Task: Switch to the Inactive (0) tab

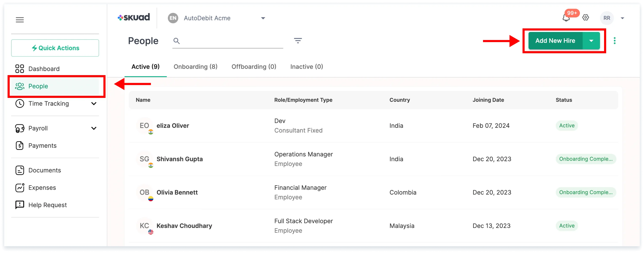Action: pyautogui.click(x=307, y=67)
